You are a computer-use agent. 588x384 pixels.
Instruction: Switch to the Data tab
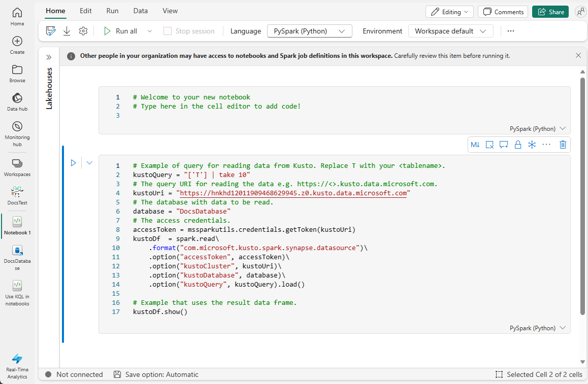click(141, 11)
